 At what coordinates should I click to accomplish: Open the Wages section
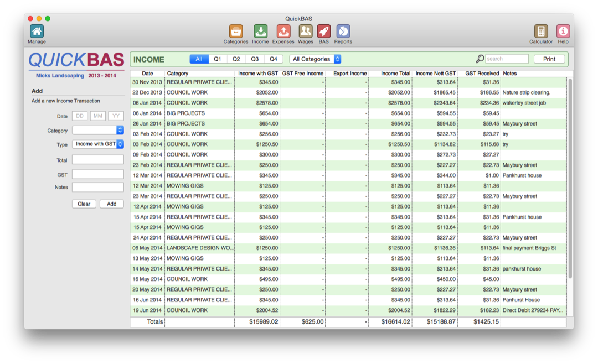point(305,32)
